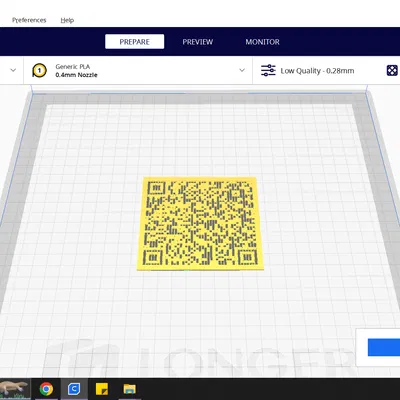Viewport: 400px width, 400px height.
Task: Switch to the PREVIEW stage
Action: coord(198,42)
